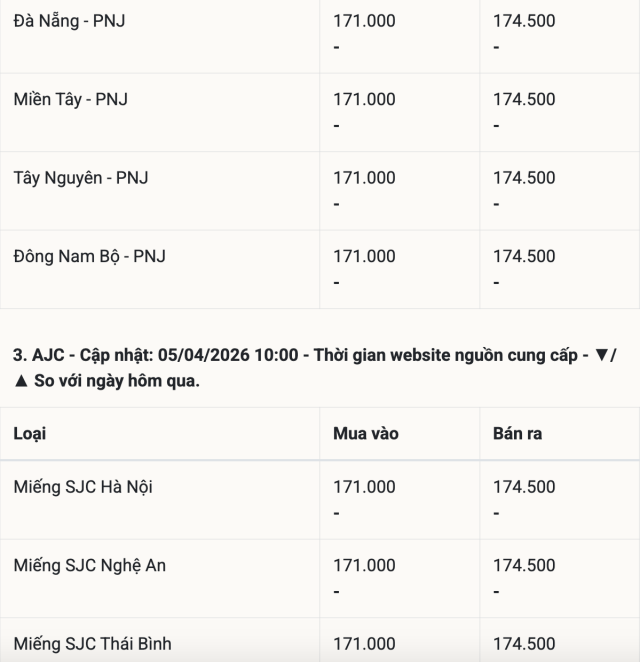Select the Miếng SJC Nghệ An label
The width and height of the screenshot is (640, 662).
pyautogui.click(x=90, y=565)
